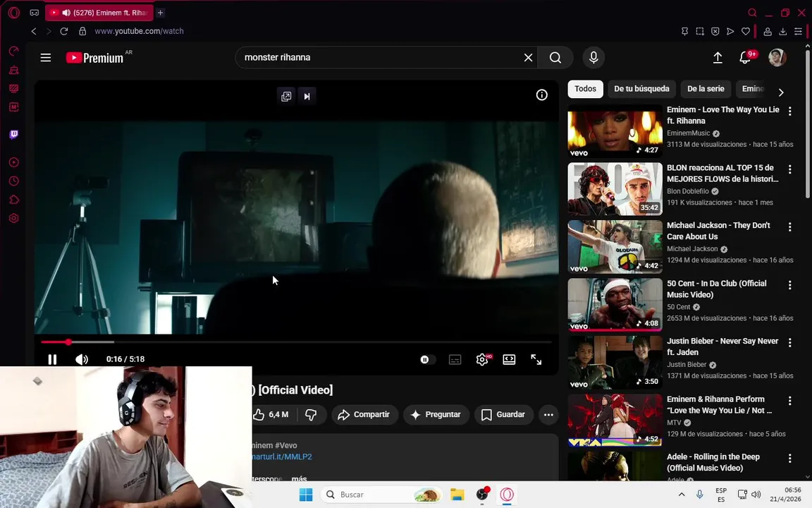The image size is (812, 508).
Task: Open the Opera GX main menu logo
Action: (x=14, y=13)
